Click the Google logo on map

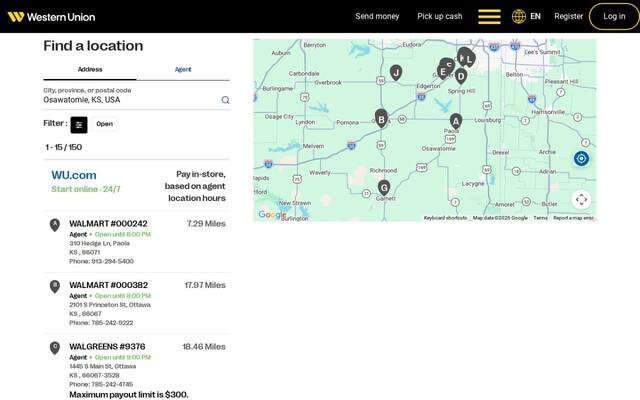pos(272,215)
